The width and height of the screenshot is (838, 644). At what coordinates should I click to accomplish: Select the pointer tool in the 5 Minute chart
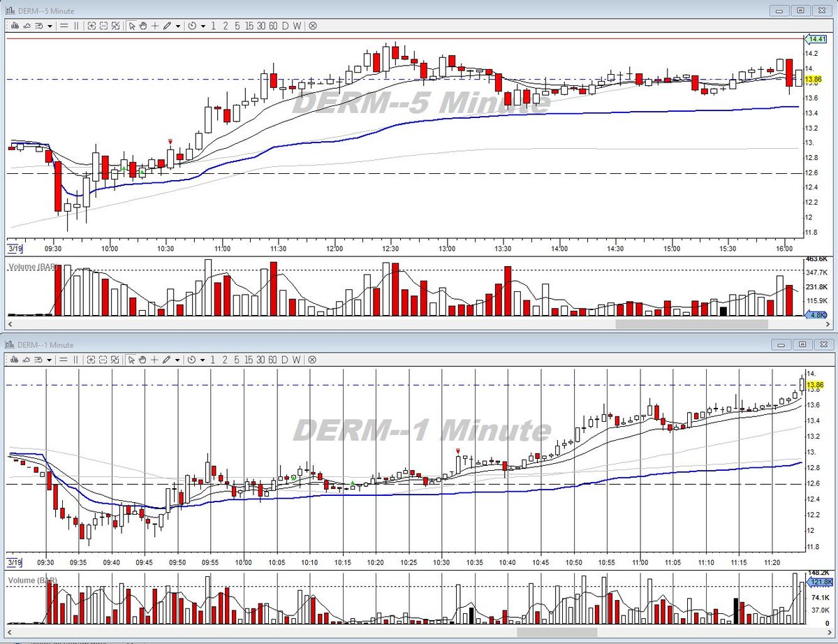(132, 26)
